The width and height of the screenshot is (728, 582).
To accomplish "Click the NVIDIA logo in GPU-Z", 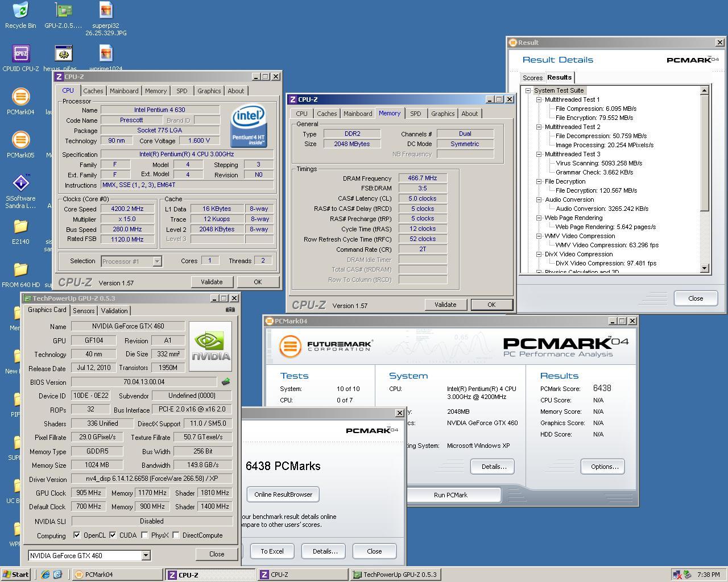I will coord(211,346).
